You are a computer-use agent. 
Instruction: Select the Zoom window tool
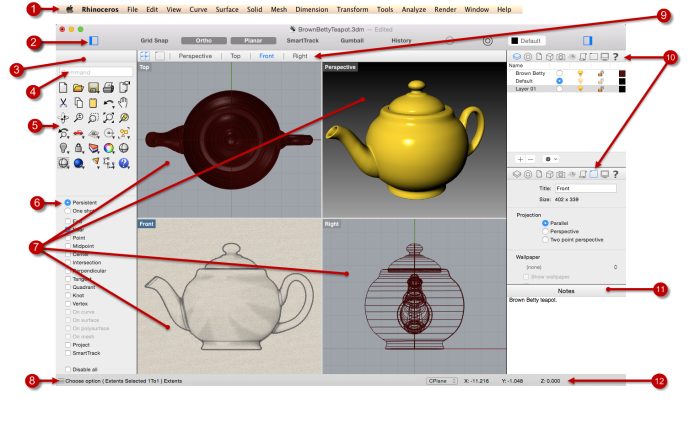coord(93,118)
